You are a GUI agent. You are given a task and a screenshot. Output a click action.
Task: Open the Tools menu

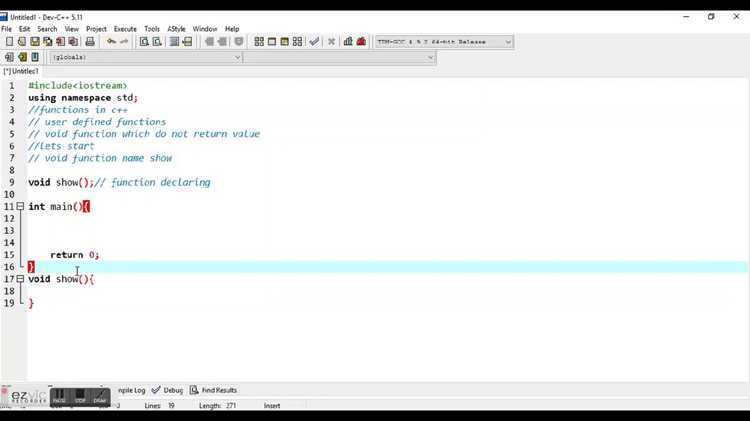pos(152,29)
